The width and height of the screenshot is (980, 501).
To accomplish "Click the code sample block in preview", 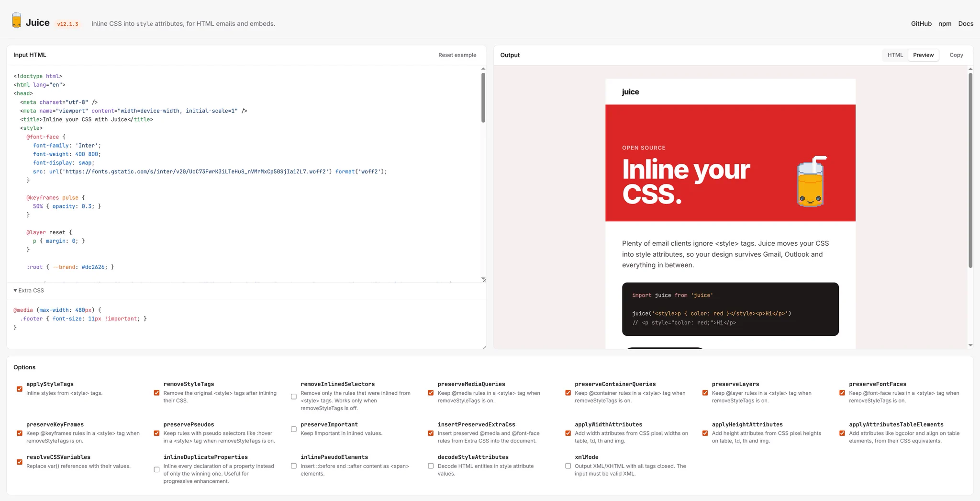I will [730, 309].
